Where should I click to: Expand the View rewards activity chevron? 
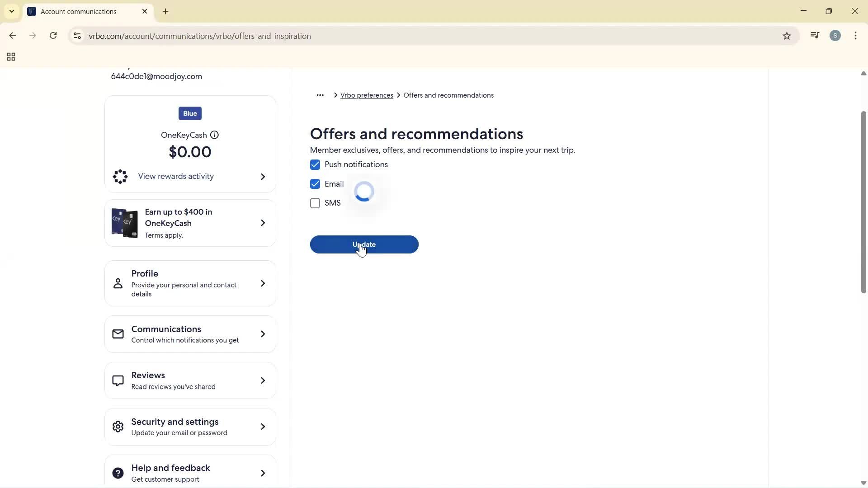(263, 177)
